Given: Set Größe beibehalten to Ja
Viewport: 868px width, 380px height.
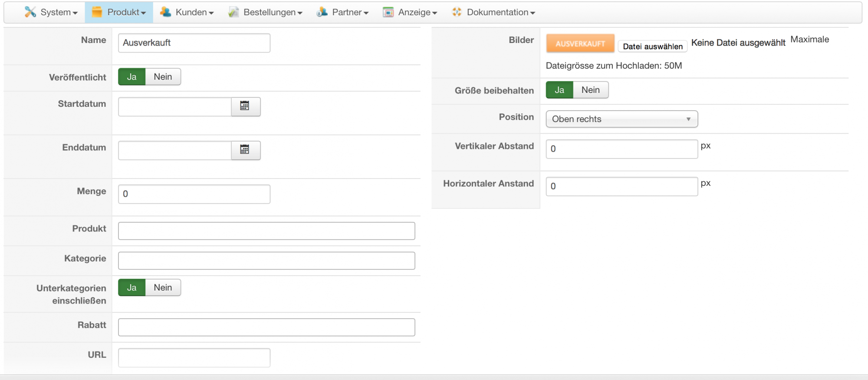Looking at the screenshot, I should (559, 90).
